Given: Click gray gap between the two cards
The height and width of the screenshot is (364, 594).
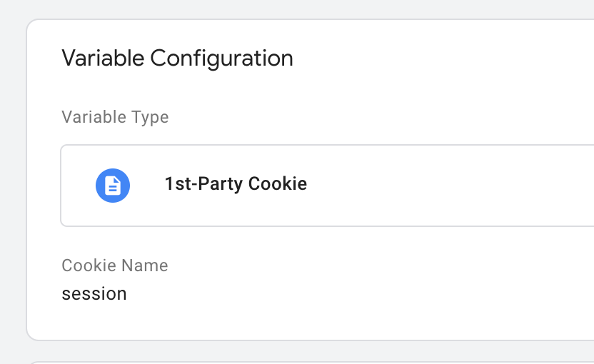Looking at the screenshot, I should coord(311,350).
